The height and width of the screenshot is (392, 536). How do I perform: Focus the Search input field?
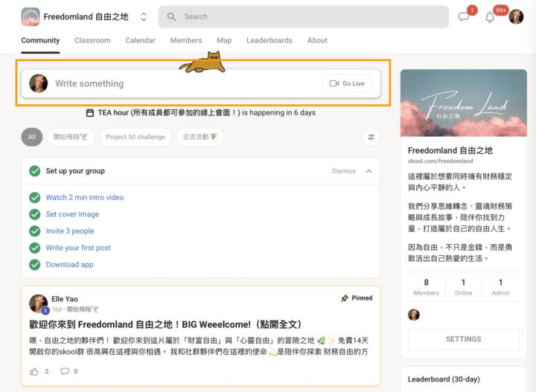303,16
